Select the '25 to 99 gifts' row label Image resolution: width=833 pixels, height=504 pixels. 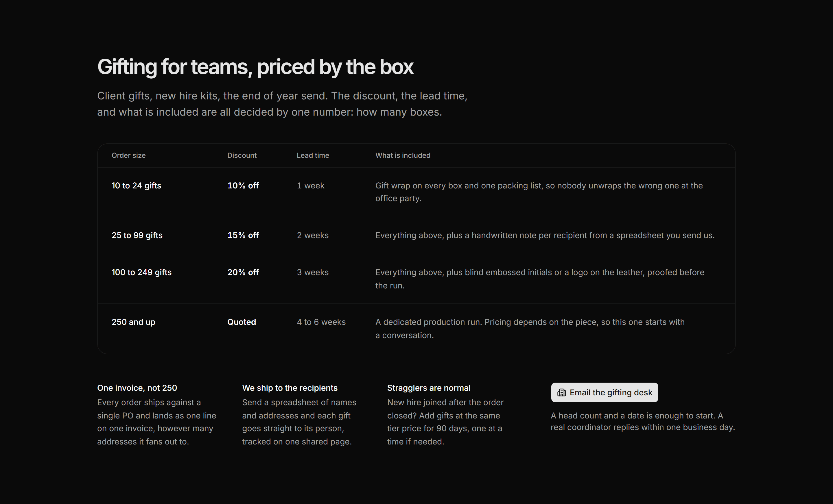(x=137, y=235)
